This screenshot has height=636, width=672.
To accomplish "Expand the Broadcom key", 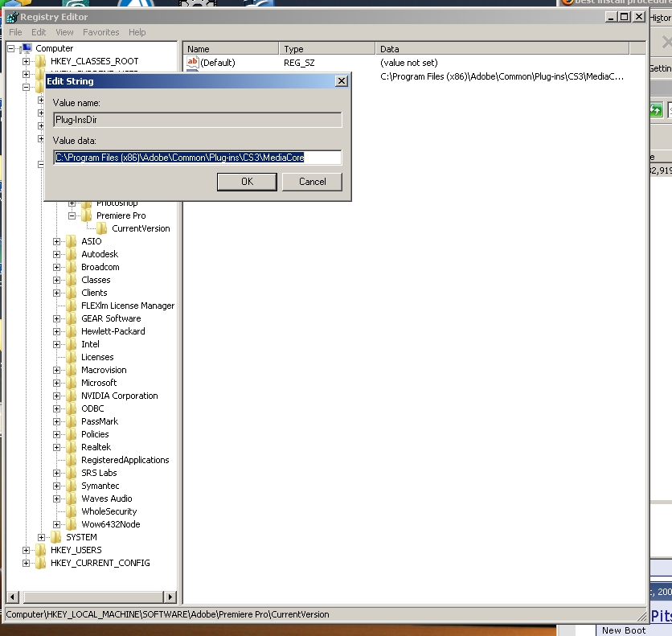I will pos(56,267).
